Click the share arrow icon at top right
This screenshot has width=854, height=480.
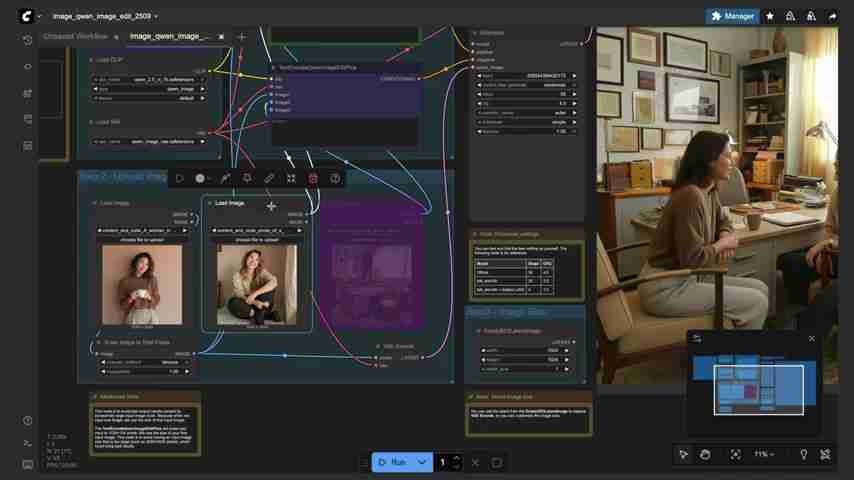[833, 16]
